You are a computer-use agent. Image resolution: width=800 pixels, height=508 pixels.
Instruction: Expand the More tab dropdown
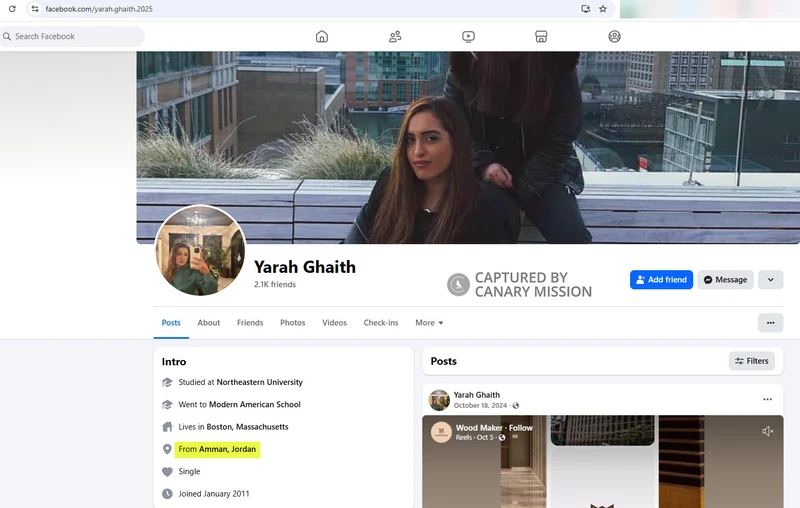point(429,323)
